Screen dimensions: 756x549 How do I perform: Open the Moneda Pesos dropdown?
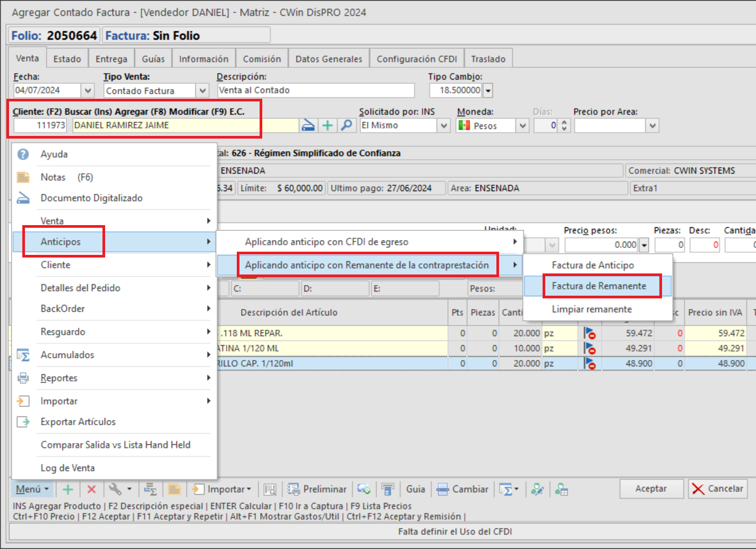(523, 126)
